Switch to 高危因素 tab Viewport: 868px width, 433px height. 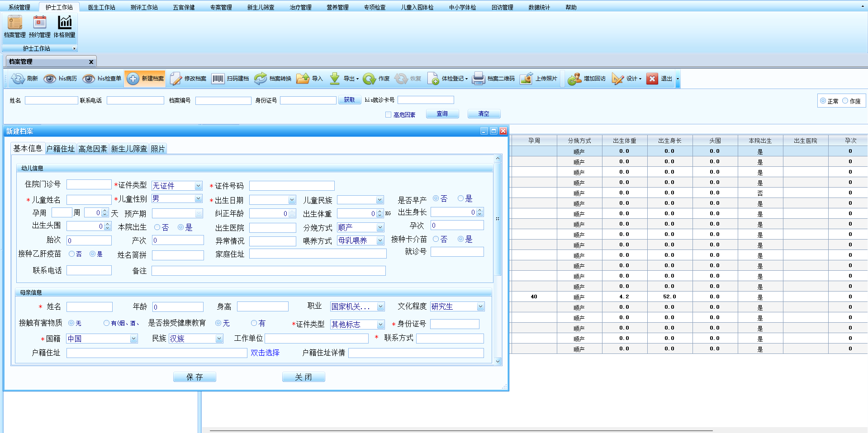[x=93, y=149]
